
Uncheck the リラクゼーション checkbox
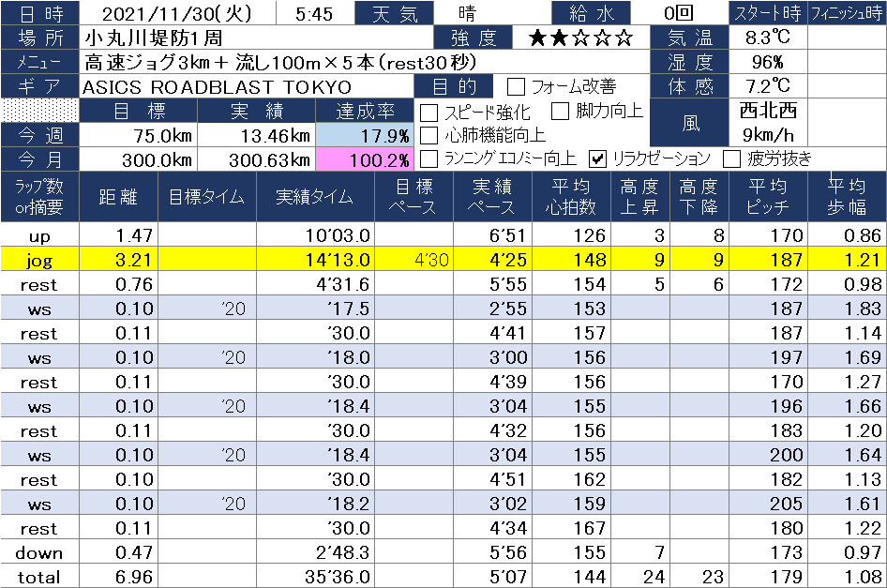coord(597,158)
